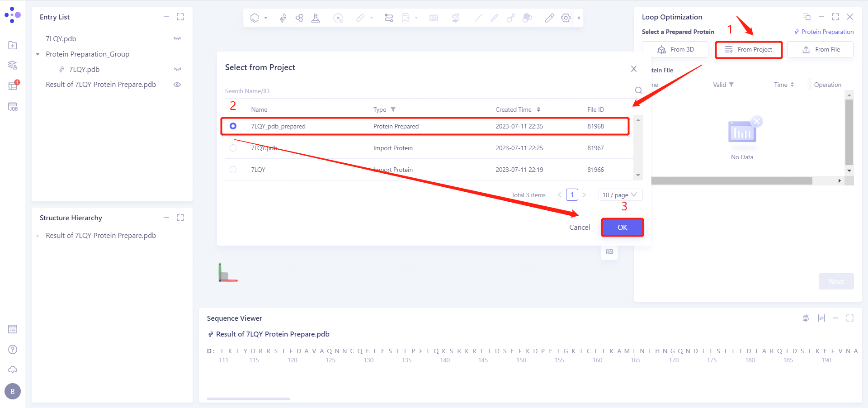Open the help question mark icon
The height and width of the screenshot is (408, 868).
pyautogui.click(x=13, y=349)
